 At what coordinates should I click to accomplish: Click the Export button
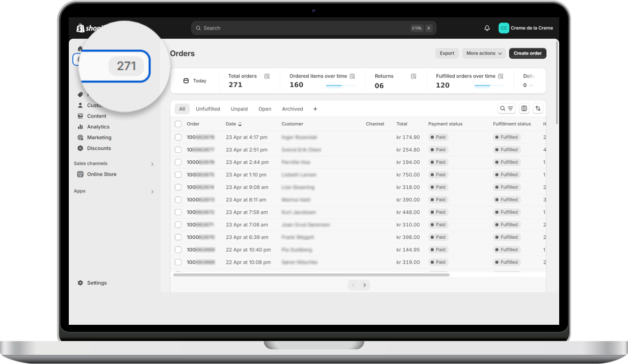447,53
